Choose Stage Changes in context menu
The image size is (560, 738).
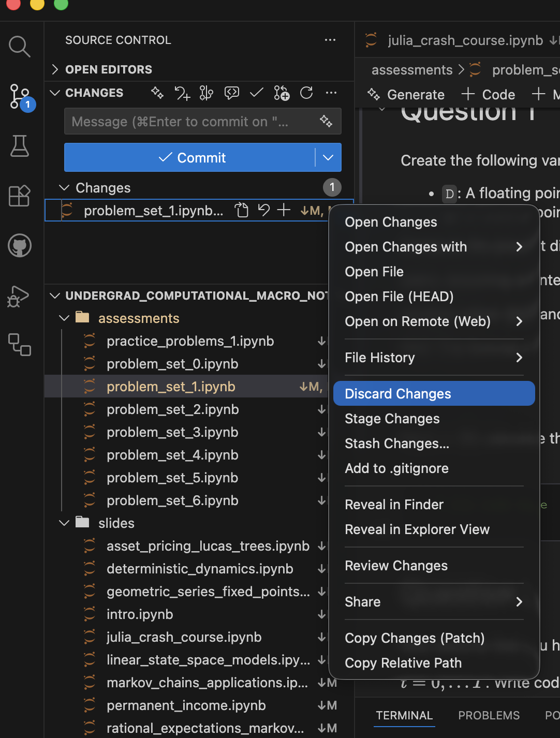click(x=392, y=419)
